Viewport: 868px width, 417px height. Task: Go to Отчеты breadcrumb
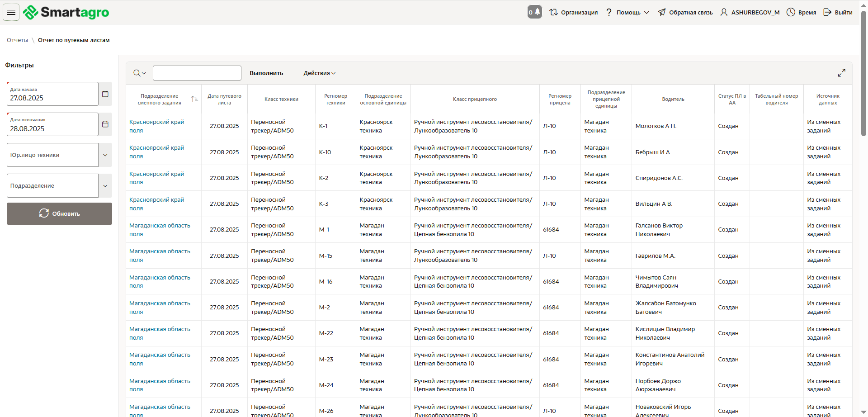point(17,40)
